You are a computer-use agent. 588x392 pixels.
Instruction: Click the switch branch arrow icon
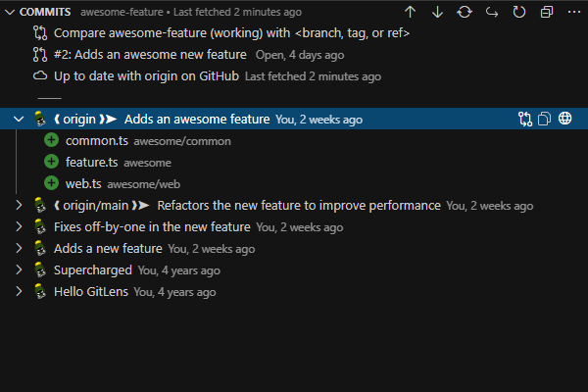[491, 12]
